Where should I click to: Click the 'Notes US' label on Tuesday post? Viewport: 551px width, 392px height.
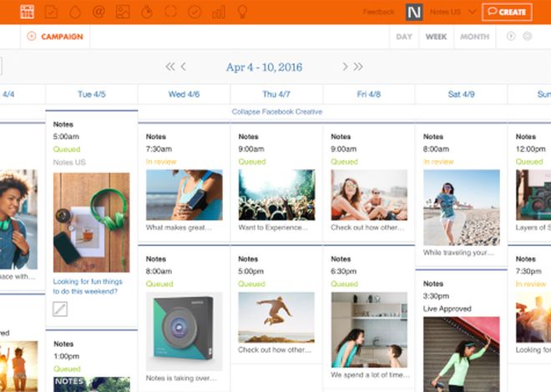coord(69,162)
